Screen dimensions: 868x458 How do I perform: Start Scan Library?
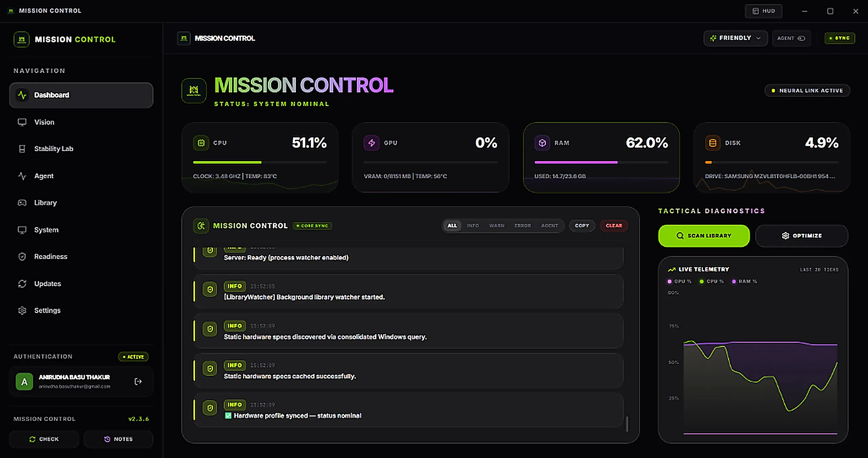click(x=704, y=236)
